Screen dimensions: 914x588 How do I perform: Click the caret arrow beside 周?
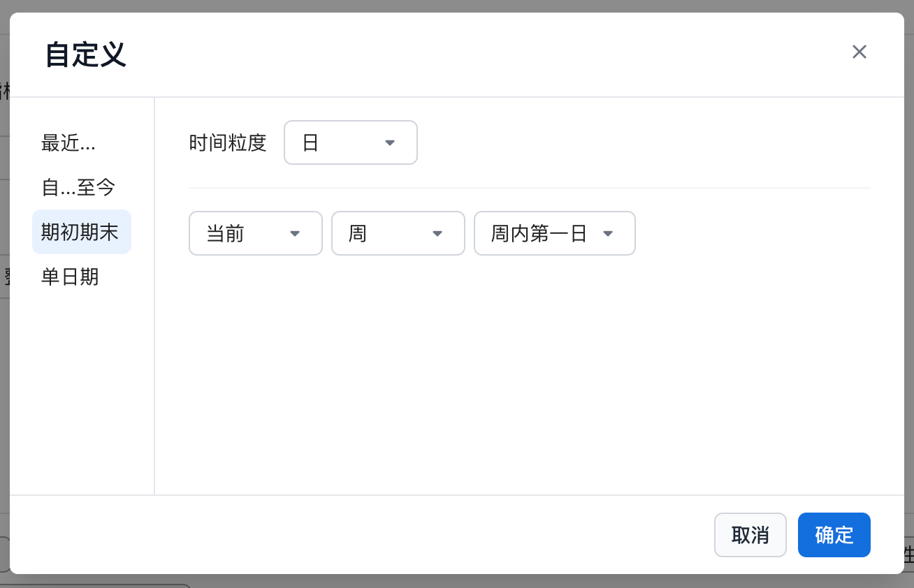(x=437, y=233)
